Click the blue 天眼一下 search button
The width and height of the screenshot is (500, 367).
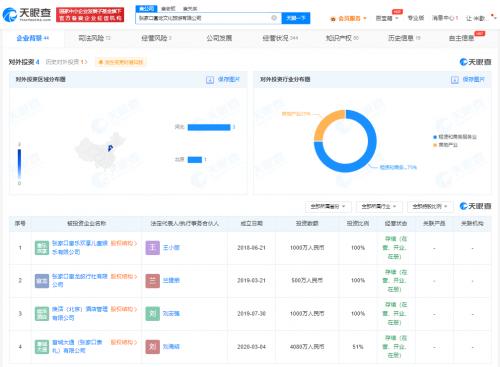tap(296, 18)
